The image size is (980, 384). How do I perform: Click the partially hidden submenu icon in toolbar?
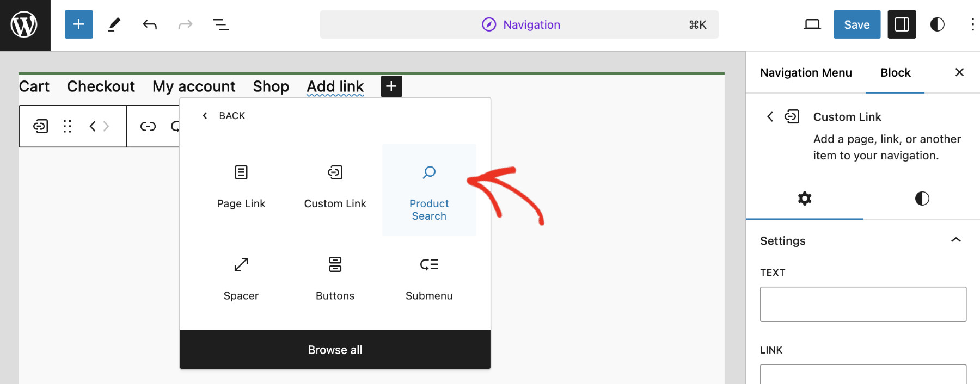tap(175, 126)
